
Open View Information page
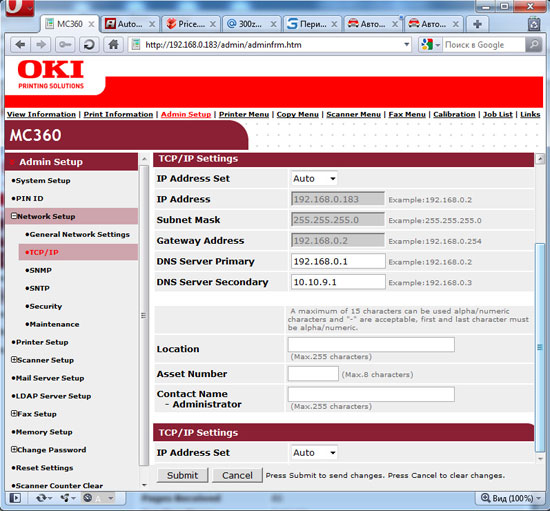pyautogui.click(x=41, y=114)
